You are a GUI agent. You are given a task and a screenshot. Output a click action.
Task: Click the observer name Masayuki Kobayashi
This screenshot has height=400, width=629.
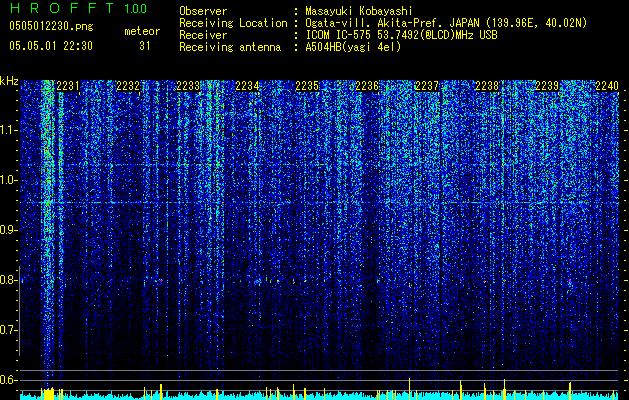pos(358,11)
